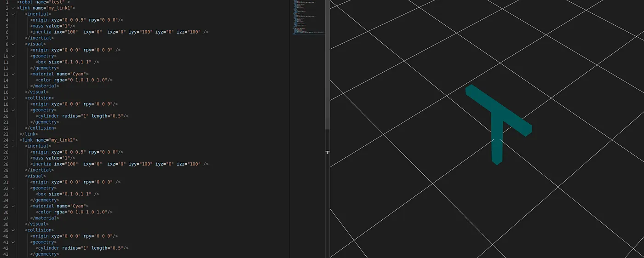The height and width of the screenshot is (258, 644).
Task: Fold the visual block starting on line 8
Action: pos(13,44)
